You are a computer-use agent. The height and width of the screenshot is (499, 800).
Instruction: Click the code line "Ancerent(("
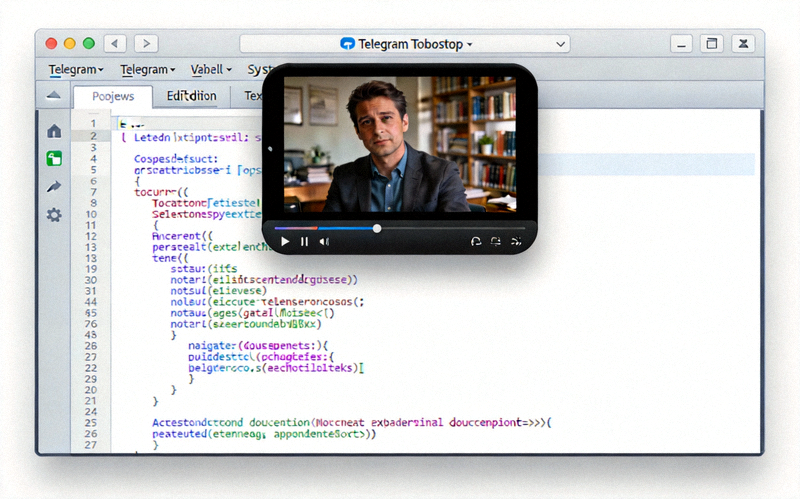(x=182, y=236)
